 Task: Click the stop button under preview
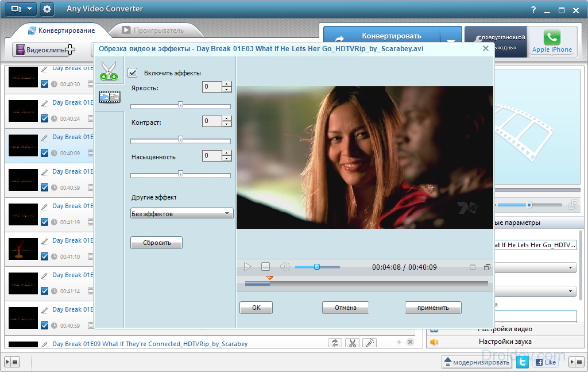pyautogui.click(x=265, y=267)
